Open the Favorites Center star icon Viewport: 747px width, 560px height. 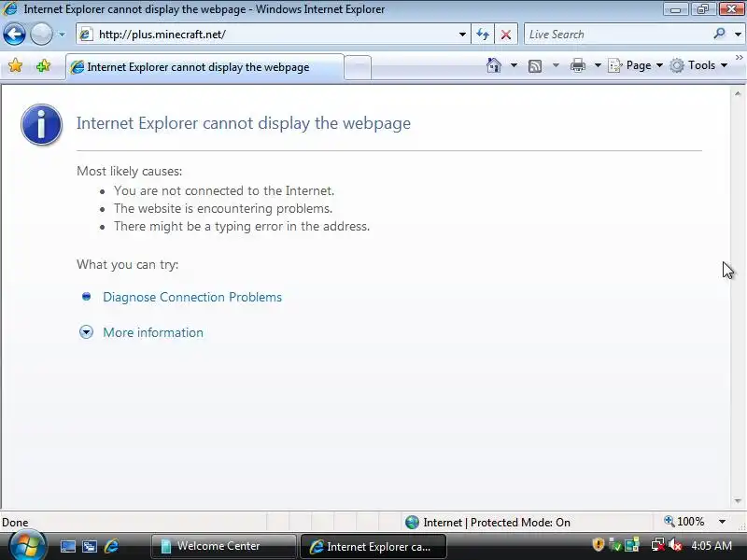pos(15,65)
